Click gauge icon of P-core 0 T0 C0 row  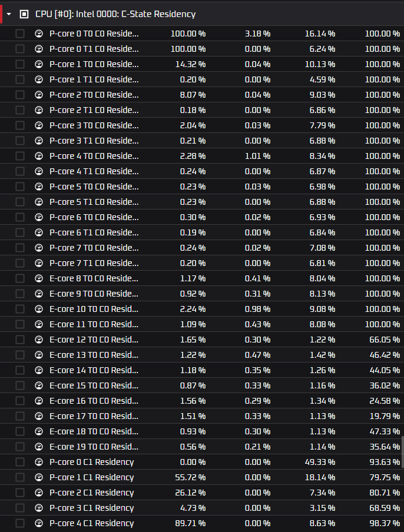[39, 34]
